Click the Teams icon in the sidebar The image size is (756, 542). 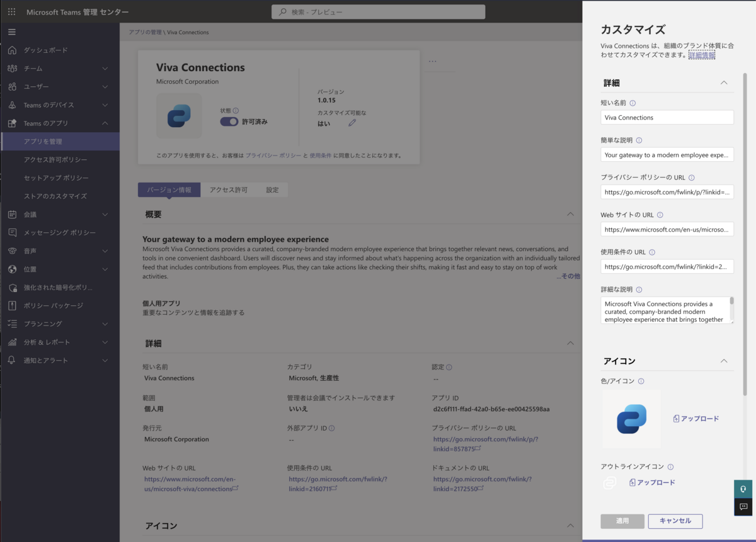click(12, 69)
